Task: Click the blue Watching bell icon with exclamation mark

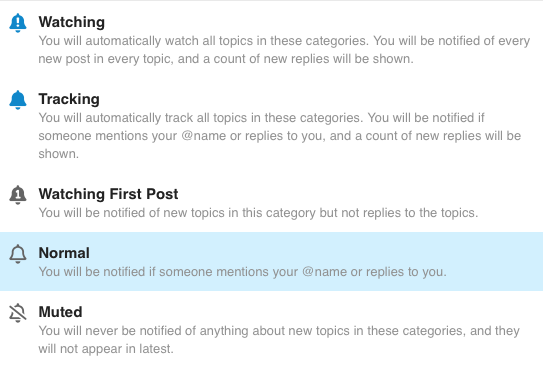Action: click(18, 23)
